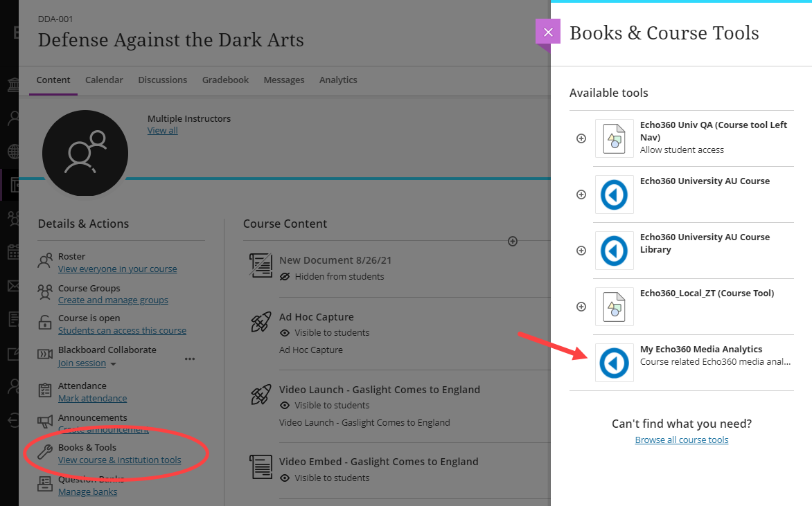The image size is (812, 506).
Task: Click Echo360_Local_ZT (Course Tool) title
Action: (x=707, y=293)
